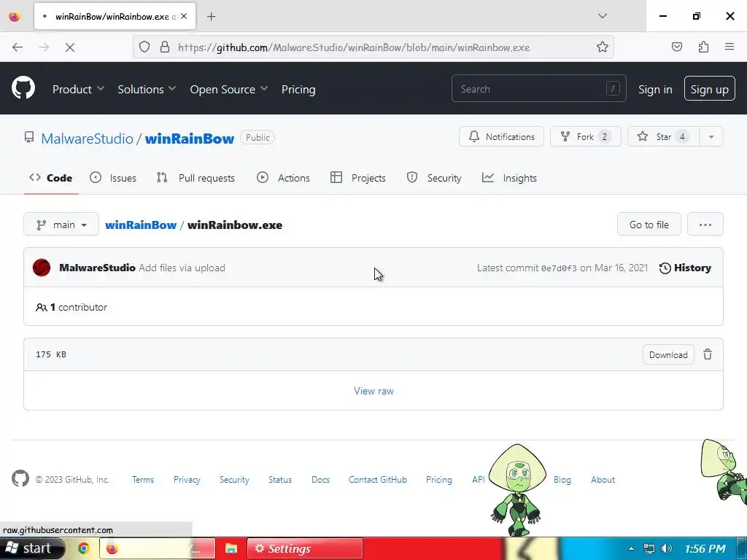
Task: Click the Sign up button
Action: [x=709, y=88]
